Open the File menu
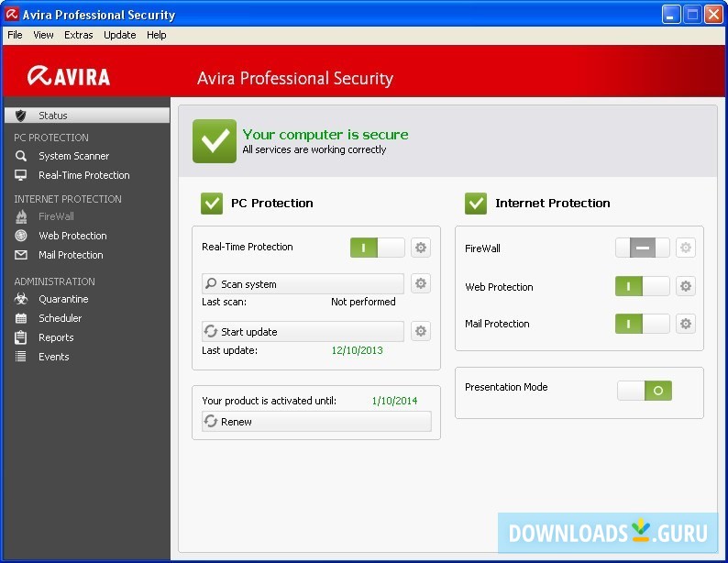 tap(15, 35)
